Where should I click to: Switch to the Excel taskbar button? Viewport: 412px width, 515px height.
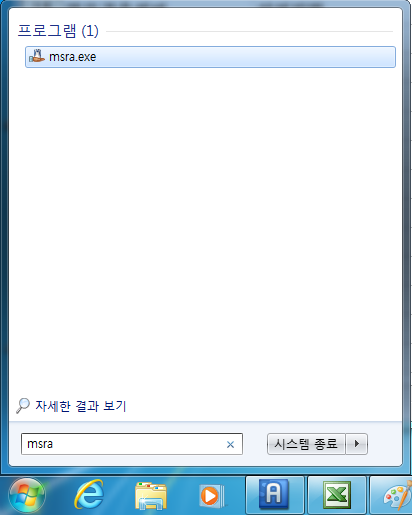point(337,495)
